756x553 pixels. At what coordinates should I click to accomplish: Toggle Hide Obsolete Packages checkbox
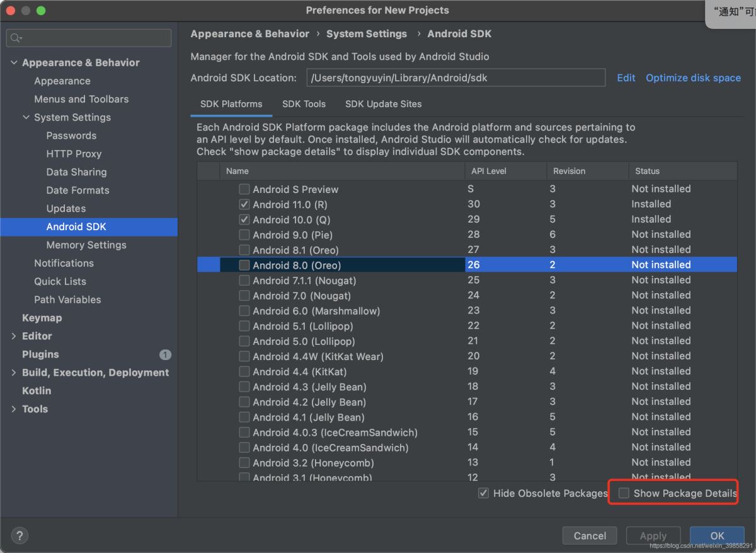[x=483, y=493]
